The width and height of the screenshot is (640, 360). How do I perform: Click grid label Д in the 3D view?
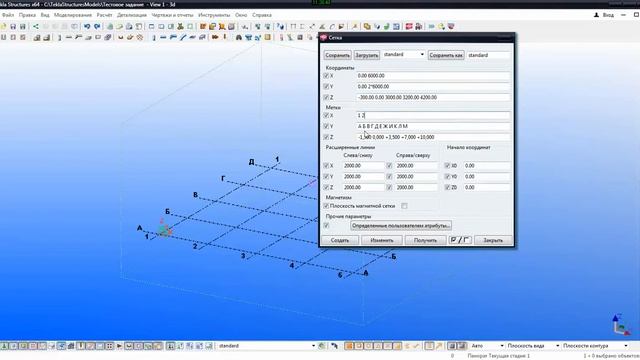[251, 162]
